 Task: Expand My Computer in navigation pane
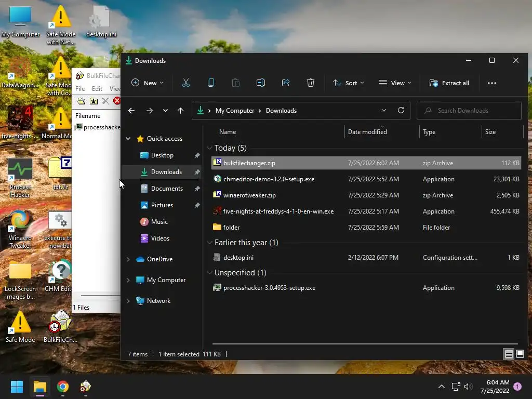click(x=128, y=280)
